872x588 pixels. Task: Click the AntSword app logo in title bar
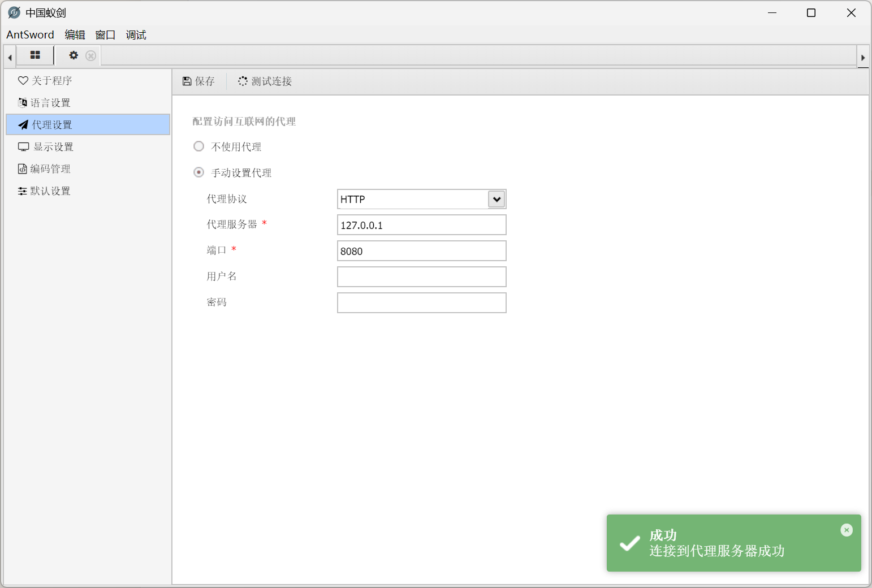(x=14, y=12)
